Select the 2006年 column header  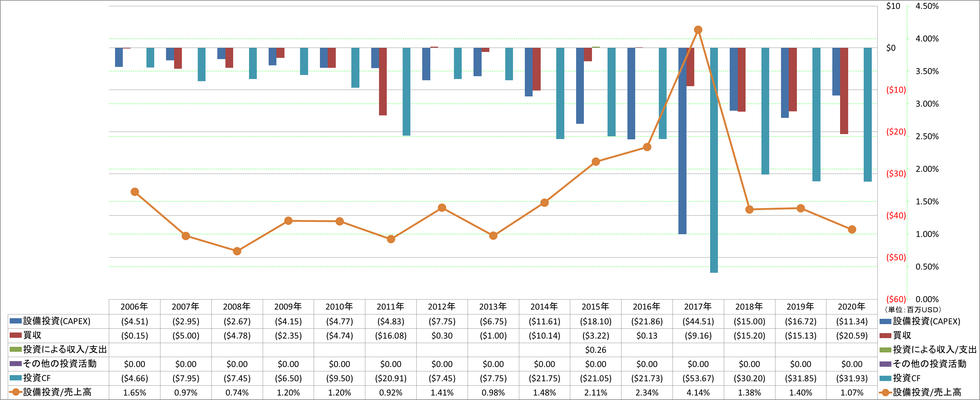click(134, 306)
